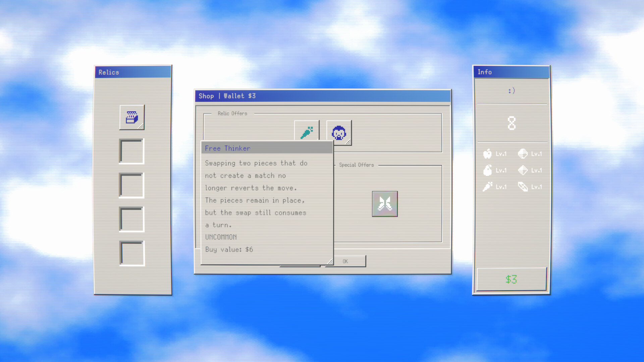The image size is (644, 362).
Task: Click the Relics window title bar
Action: 133,72
